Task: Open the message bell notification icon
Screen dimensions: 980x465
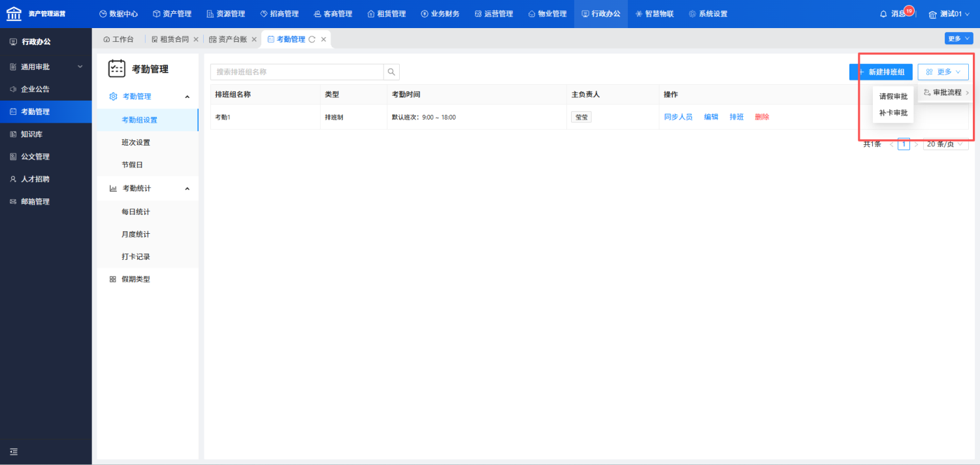Action: click(x=884, y=14)
